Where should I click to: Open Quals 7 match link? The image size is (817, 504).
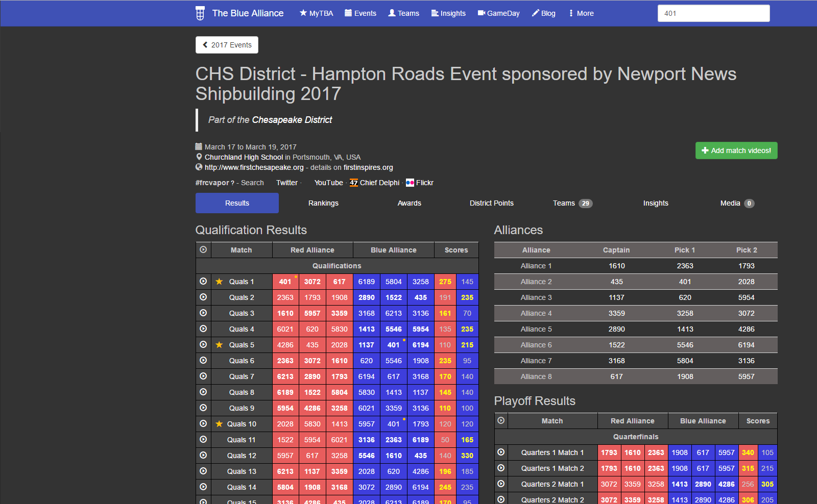tap(242, 376)
